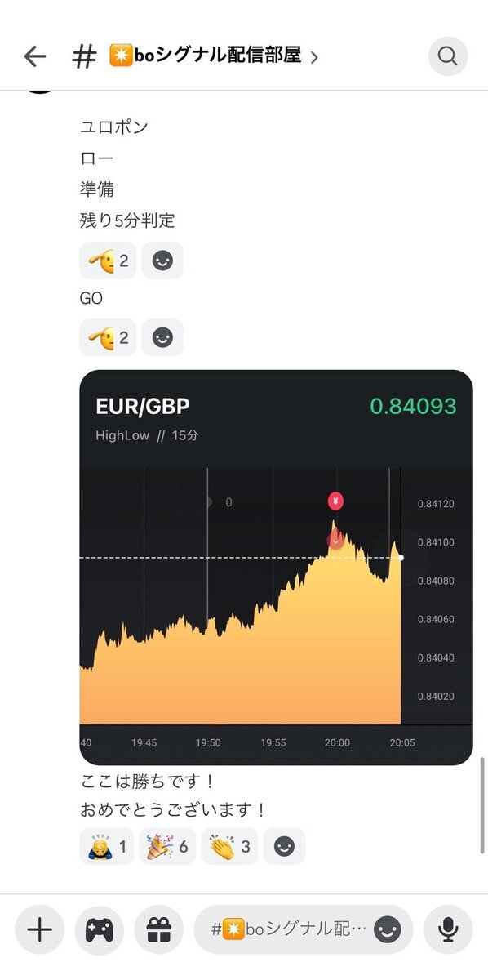Tap the back arrow icon

pos(35,56)
